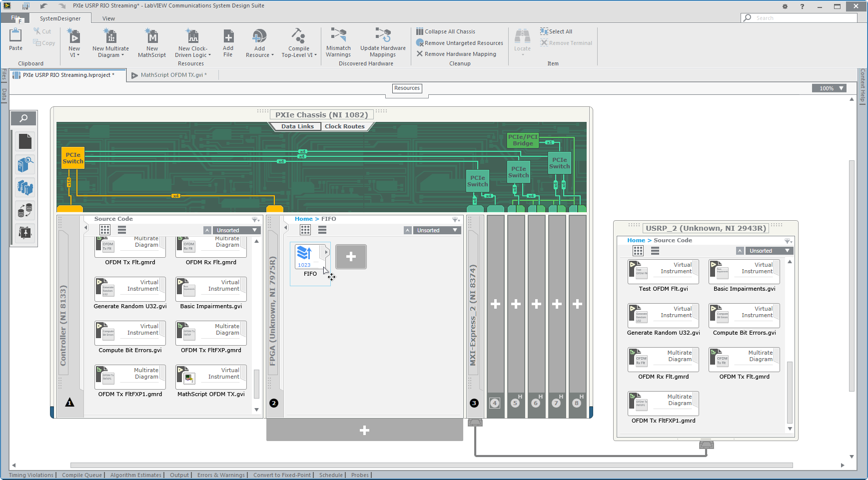
Task: Select the Clock Routes tab
Action: pyautogui.click(x=344, y=126)
